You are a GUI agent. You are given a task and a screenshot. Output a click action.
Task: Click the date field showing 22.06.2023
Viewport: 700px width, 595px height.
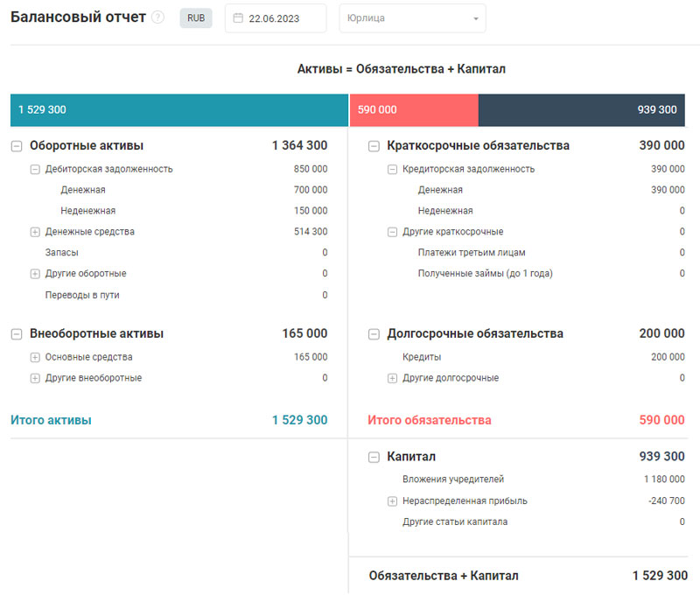click(x=276, y=17)
